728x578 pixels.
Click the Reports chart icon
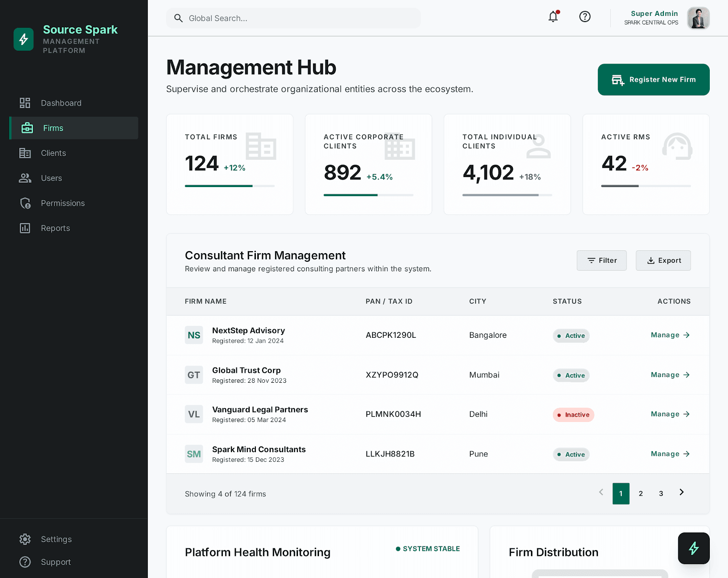point(25,228)
